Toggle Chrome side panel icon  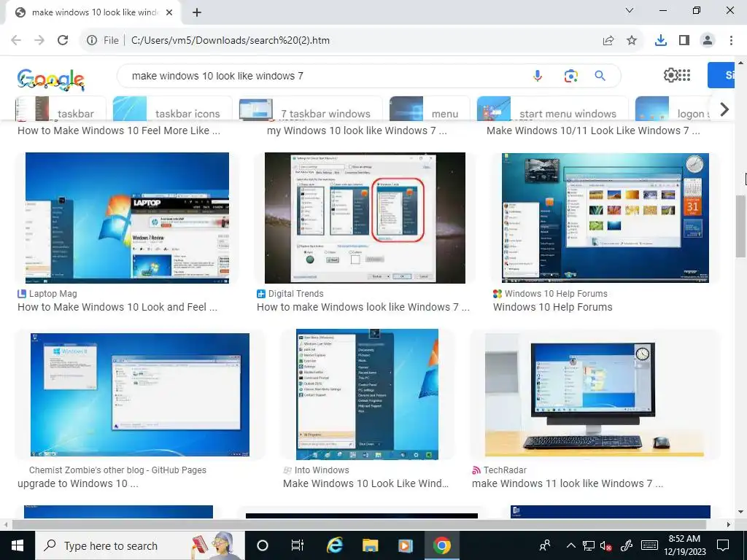pos(684,40)
